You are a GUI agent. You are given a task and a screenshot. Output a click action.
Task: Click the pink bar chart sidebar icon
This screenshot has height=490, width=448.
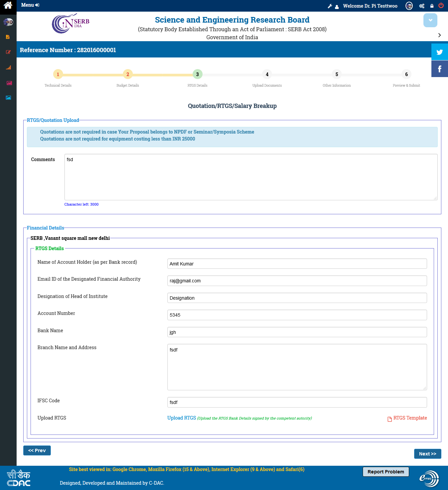point(9,83)
